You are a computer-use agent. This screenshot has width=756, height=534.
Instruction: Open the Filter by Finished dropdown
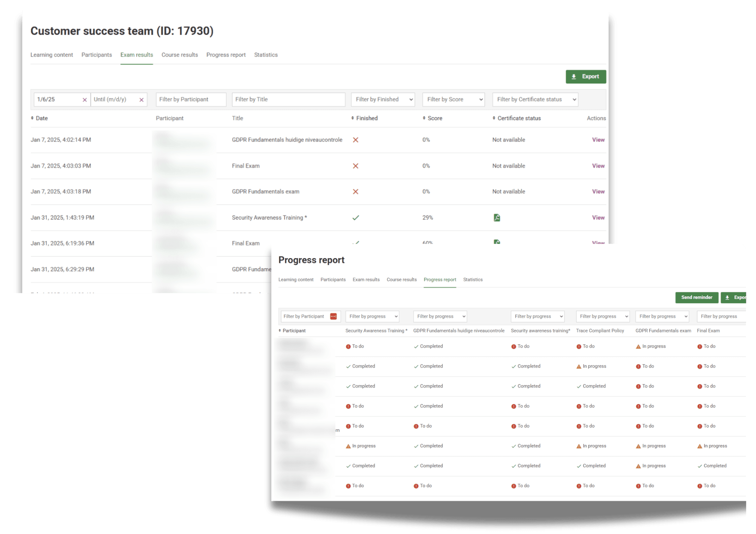pos(383,100)
